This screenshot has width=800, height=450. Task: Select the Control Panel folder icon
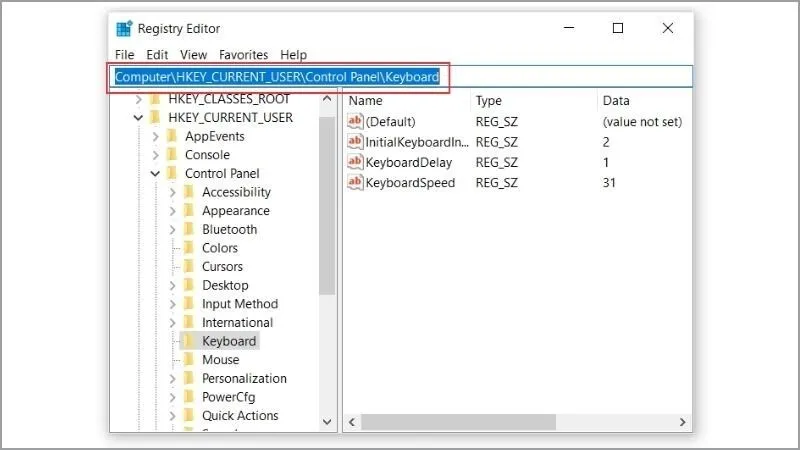[172, 173]
